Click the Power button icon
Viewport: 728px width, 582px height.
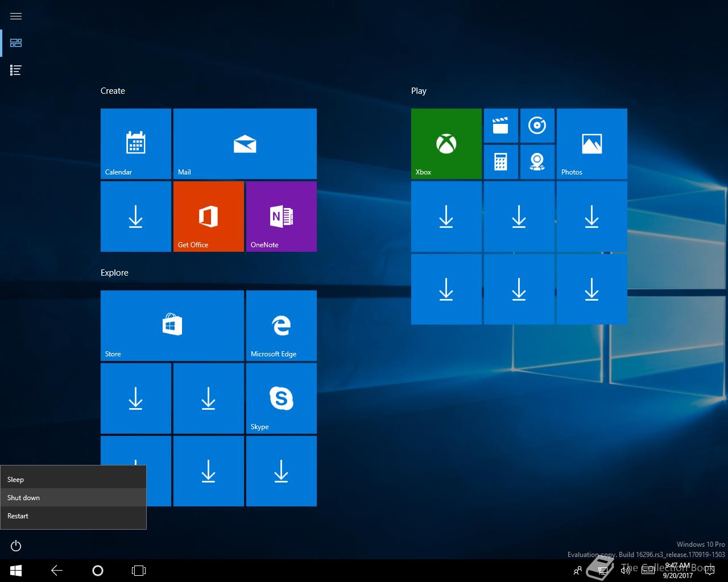point(16,546)
